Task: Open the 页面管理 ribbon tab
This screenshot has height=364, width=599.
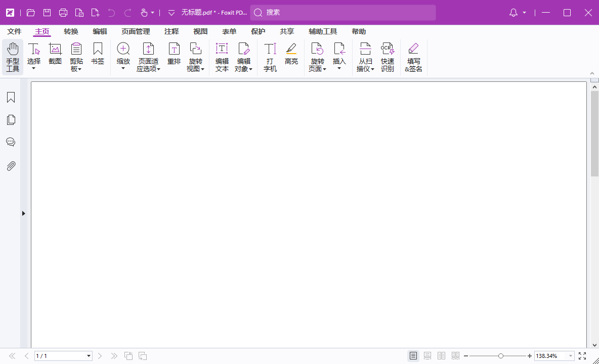Action: point(135,31)
